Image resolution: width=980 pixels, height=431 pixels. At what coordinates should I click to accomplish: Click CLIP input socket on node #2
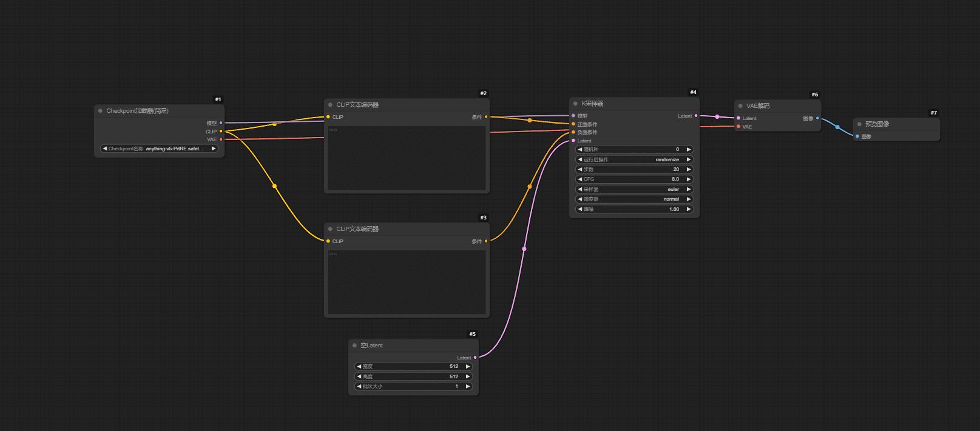(x=328, y=117)
